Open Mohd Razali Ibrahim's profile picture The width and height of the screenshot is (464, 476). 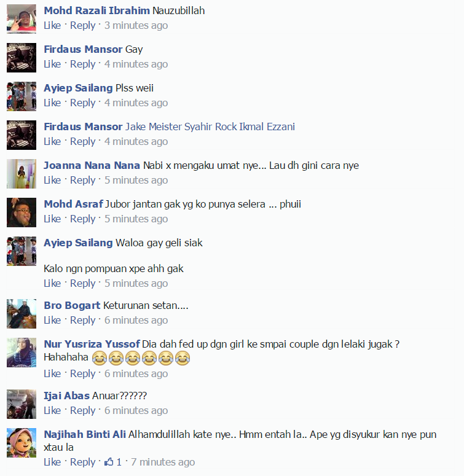pyautogui.click(x=22, y=19)
